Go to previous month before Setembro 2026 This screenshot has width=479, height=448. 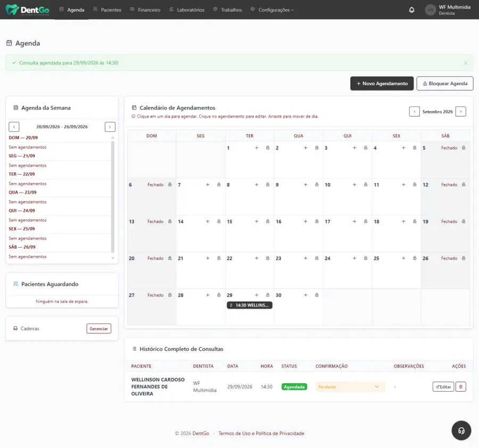(414, 112)
